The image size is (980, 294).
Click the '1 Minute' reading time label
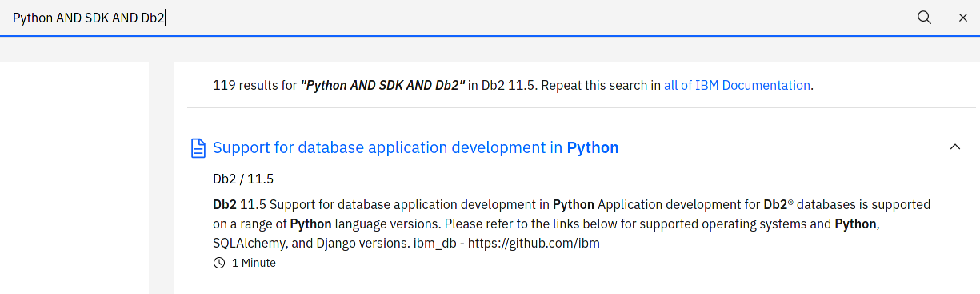click(254, 263)
